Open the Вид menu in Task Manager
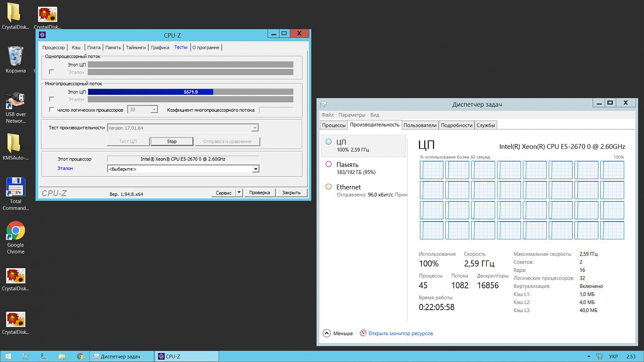Image resolution: width=644 pixels, height=362 pixels. 375,115
